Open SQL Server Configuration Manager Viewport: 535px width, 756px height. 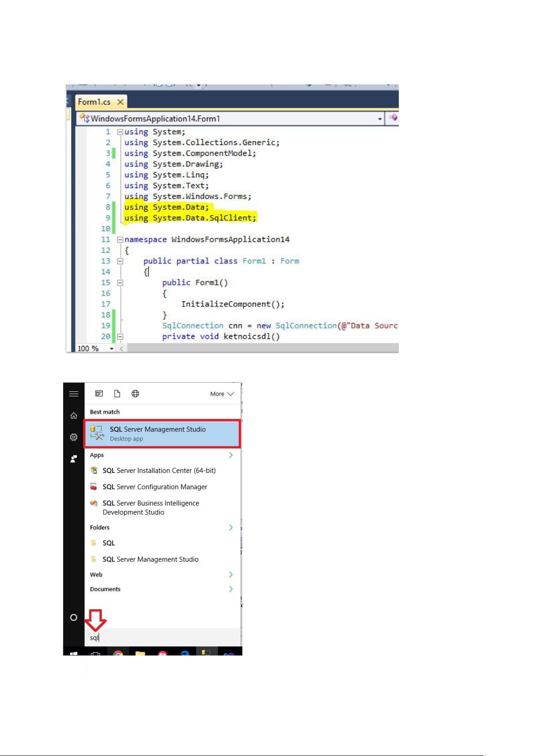click(155, 487)
